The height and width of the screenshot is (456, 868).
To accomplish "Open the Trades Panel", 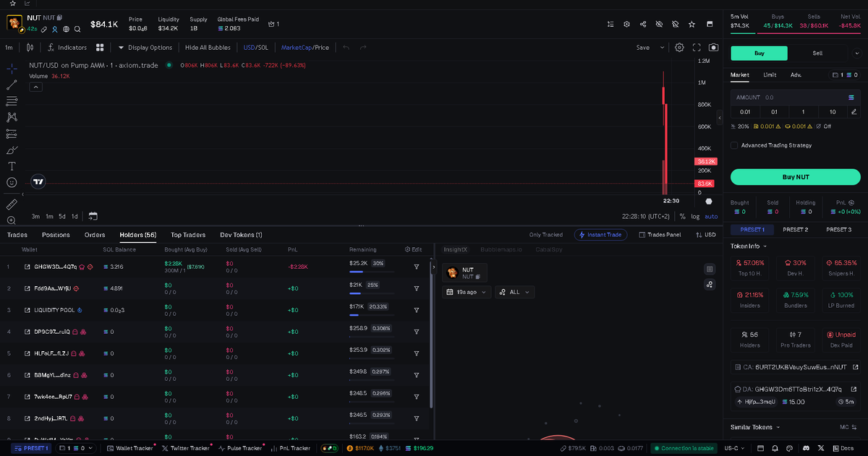I will 659,235.
